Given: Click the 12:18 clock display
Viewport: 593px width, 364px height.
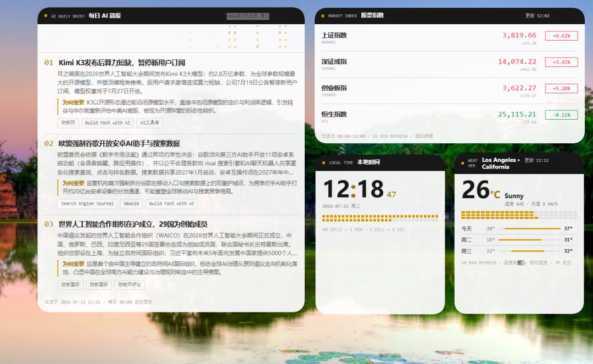Looking at the screenshot, I should pos(353,189).
